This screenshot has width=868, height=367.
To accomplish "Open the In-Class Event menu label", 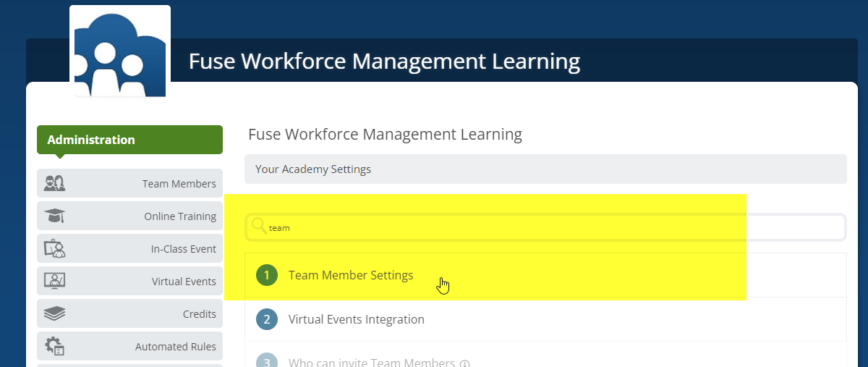I will [x=184, y=249].
